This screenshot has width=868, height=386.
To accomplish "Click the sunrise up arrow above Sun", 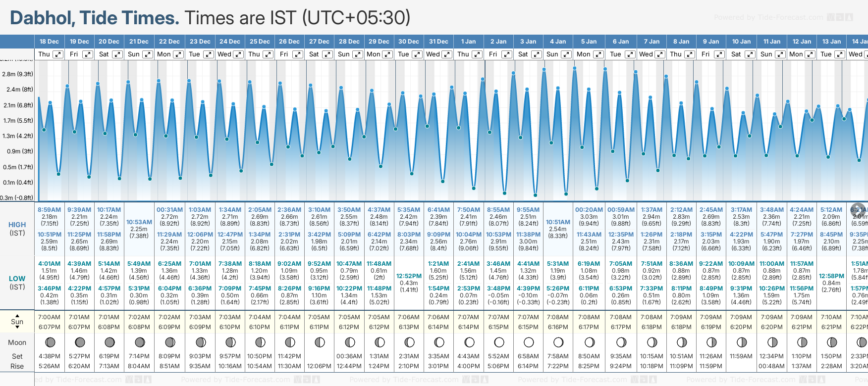I will (17, 315).
